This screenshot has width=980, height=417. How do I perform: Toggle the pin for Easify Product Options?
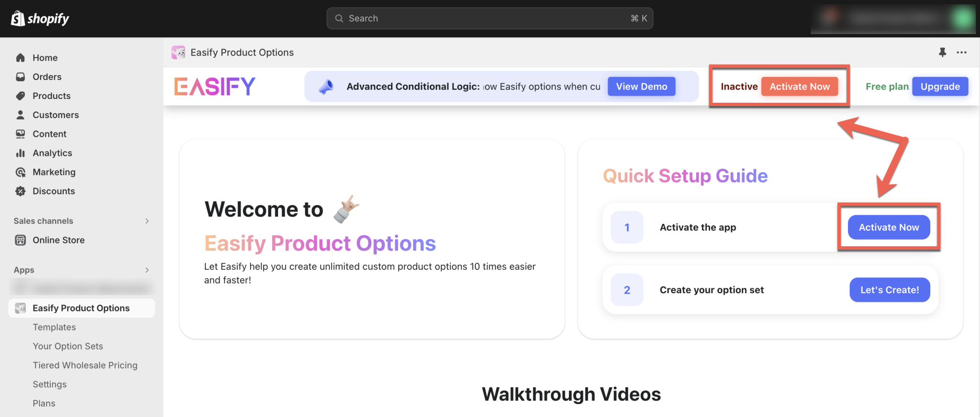click(942, 53)
